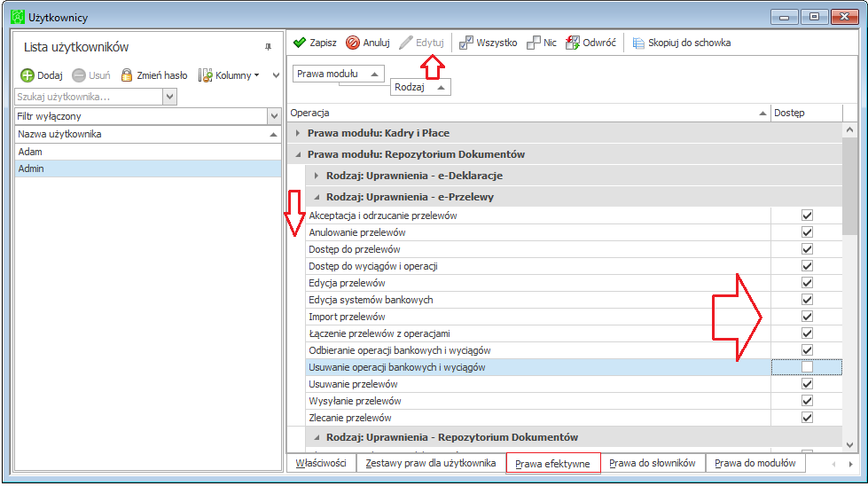Expand Rodzaj: Uprawnienia - e-Deklaracje group

pos(317,176)
